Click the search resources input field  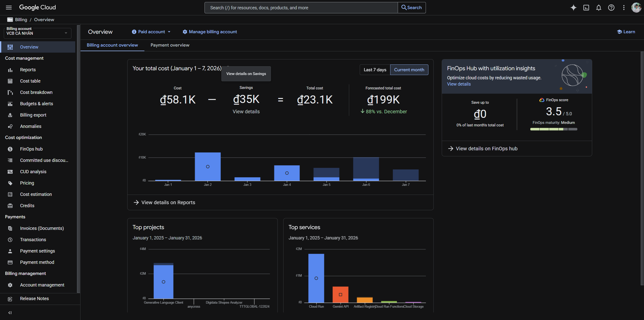coord(301,8)
